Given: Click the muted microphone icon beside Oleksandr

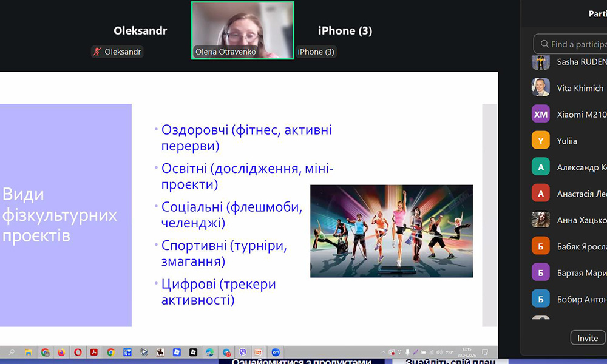Looking at the screenshot, I should pos(97,52).
